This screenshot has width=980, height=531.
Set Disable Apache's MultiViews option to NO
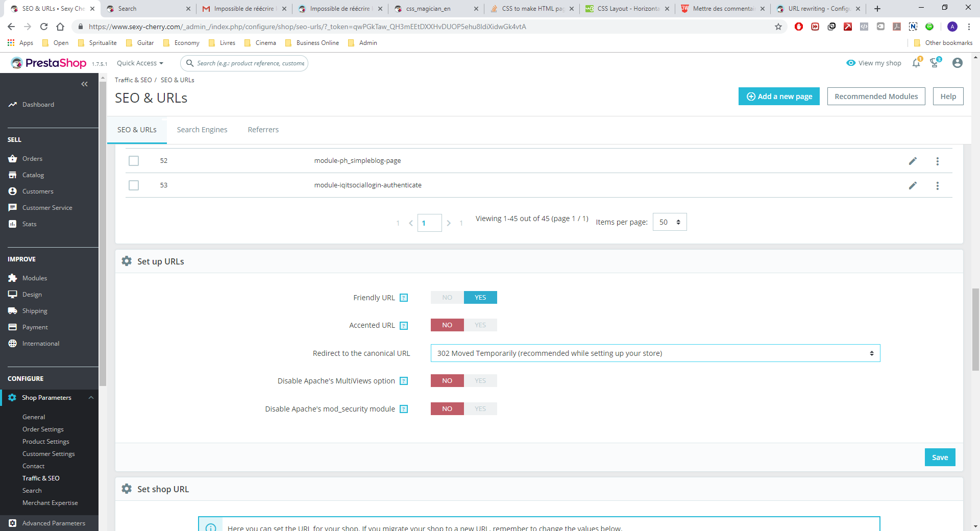447,381
